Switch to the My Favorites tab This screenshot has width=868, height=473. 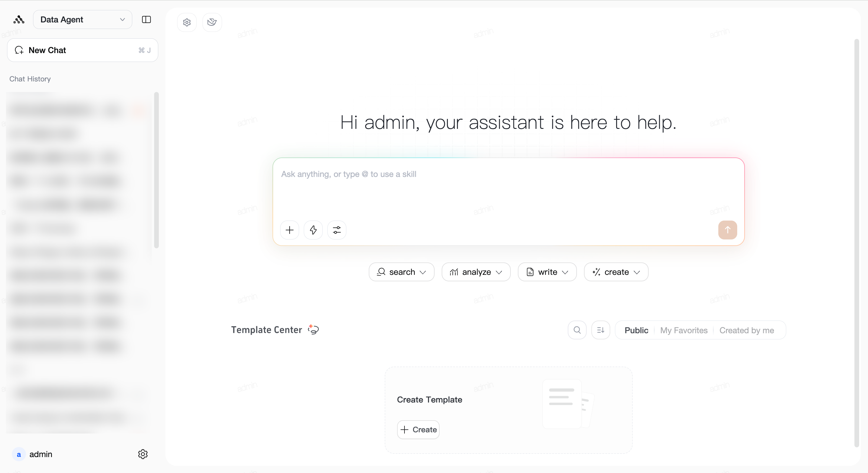coord(684,330)
